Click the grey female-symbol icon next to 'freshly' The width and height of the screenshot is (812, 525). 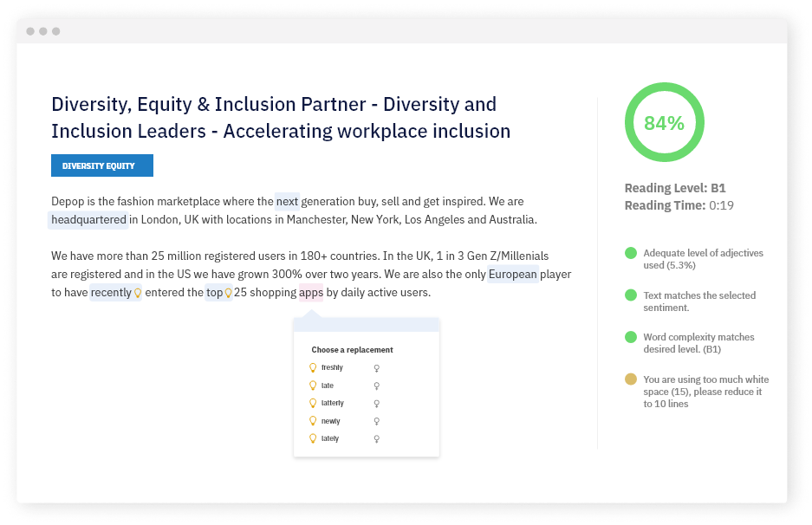(x=376, y=368)
